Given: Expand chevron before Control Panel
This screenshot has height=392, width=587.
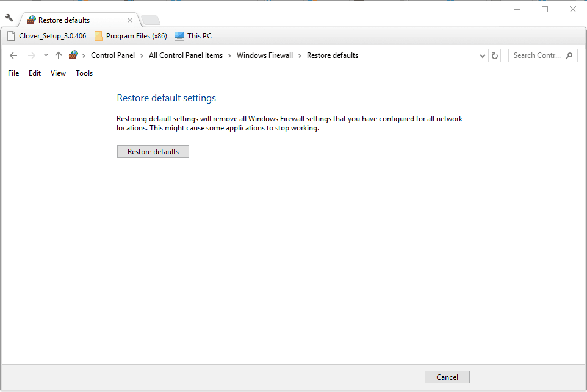Looking at the screenshot, I should (84, 55).
